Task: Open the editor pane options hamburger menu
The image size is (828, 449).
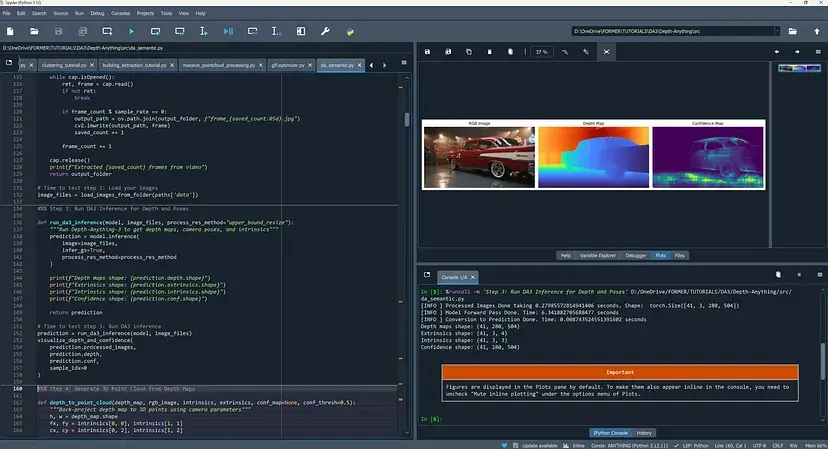Action: (x=404, y=65)
